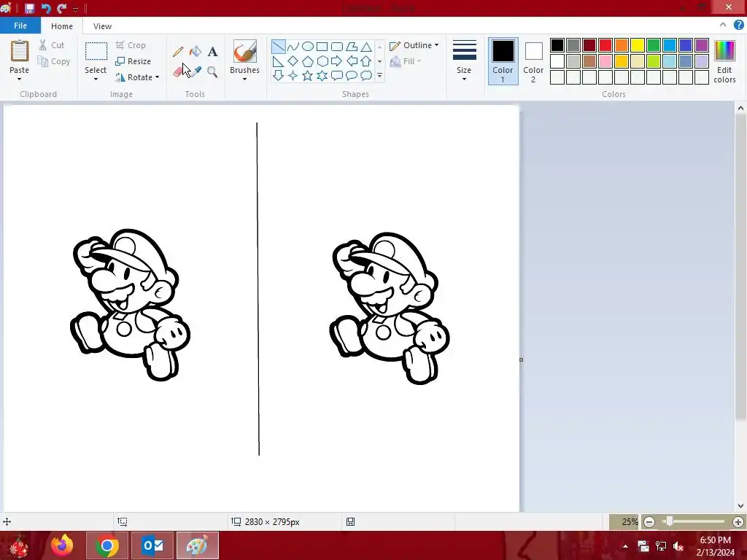Image resolution: width=747 pixels, height=560 pixels.
Task: Select the Pencil tool
Action: (x=178, y=52)
